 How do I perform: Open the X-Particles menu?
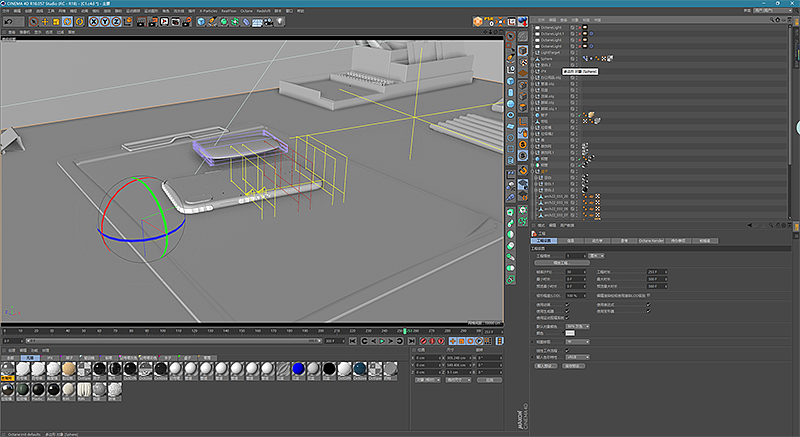207,11
